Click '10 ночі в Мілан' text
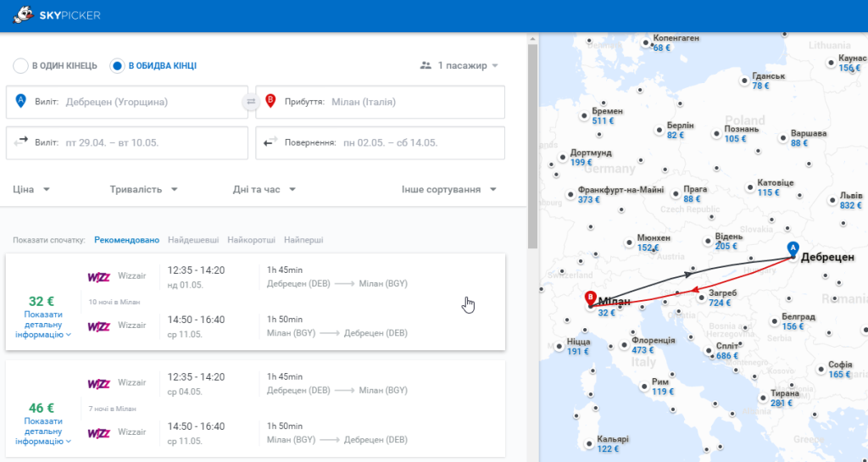The width and height of the screenshot is (868, 462). (x=114, y=302)
